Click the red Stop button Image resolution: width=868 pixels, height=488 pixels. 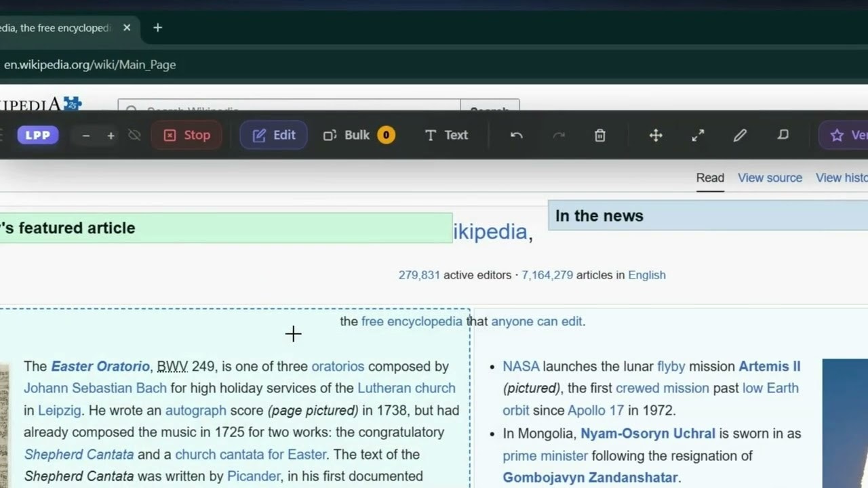pos(186,135)
